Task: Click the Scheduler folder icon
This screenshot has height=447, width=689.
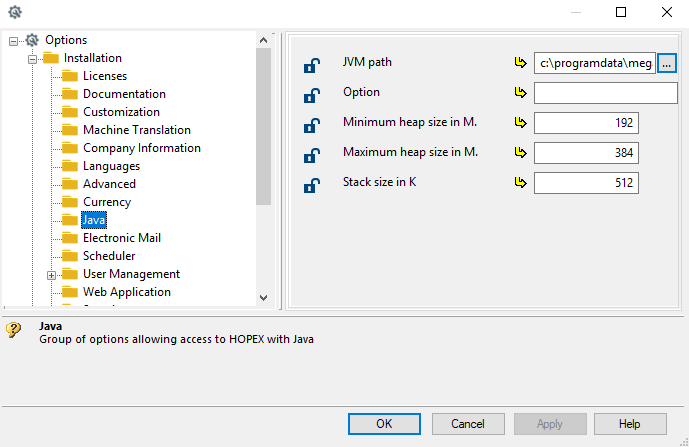Action: 70,256
